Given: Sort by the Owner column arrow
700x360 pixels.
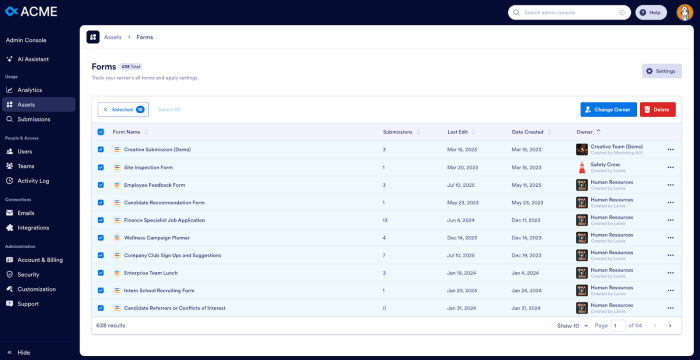Looking at the screenshot, I should click(599, 132).
